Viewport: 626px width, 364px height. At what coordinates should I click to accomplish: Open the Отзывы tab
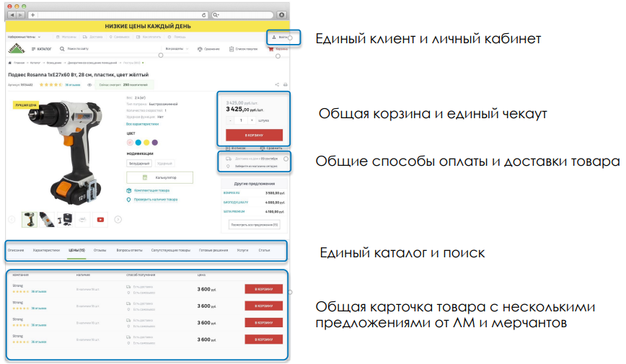click(x=100, y=250)
